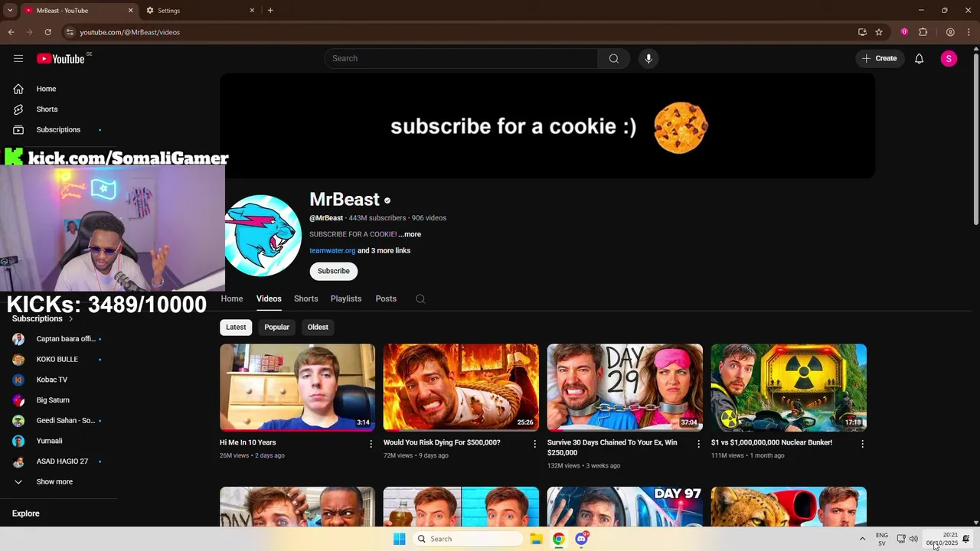Switch to the channel Videos tab
Viewport: 980px width, 551px height.
[269, 298]
